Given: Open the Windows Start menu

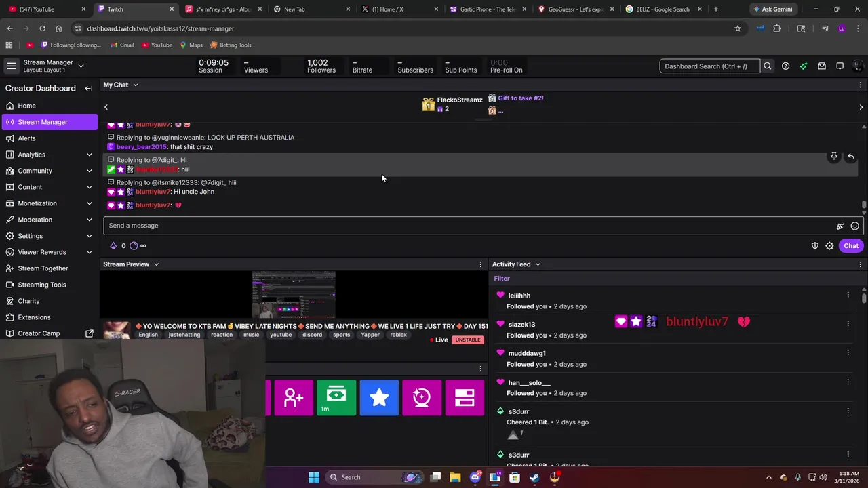Looking at the screenshot, I should coord(313,477).
